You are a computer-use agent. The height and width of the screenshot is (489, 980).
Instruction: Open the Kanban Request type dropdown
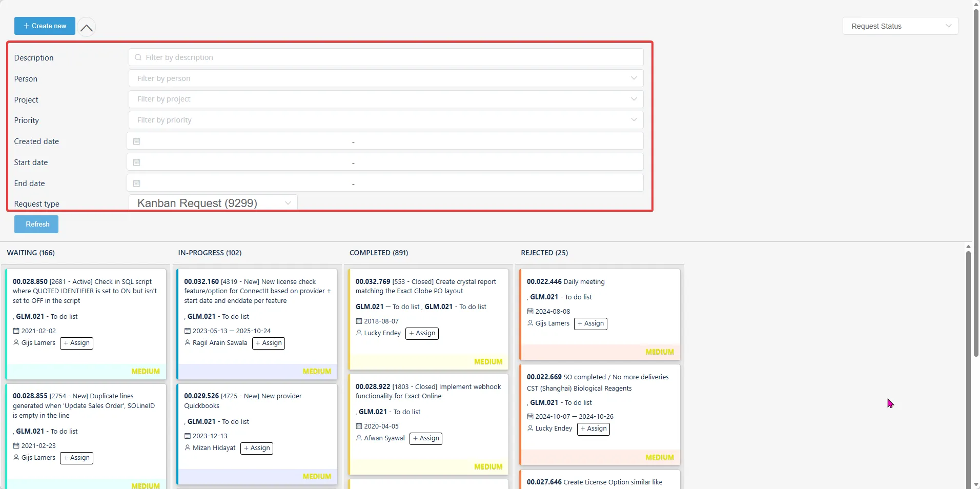coord(213,203)
